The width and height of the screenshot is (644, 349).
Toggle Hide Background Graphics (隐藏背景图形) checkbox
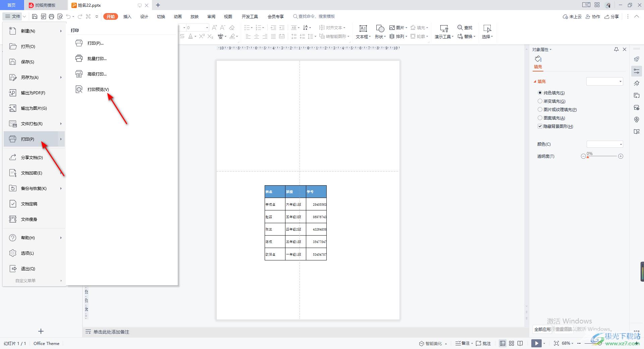[x=540, y=126]
